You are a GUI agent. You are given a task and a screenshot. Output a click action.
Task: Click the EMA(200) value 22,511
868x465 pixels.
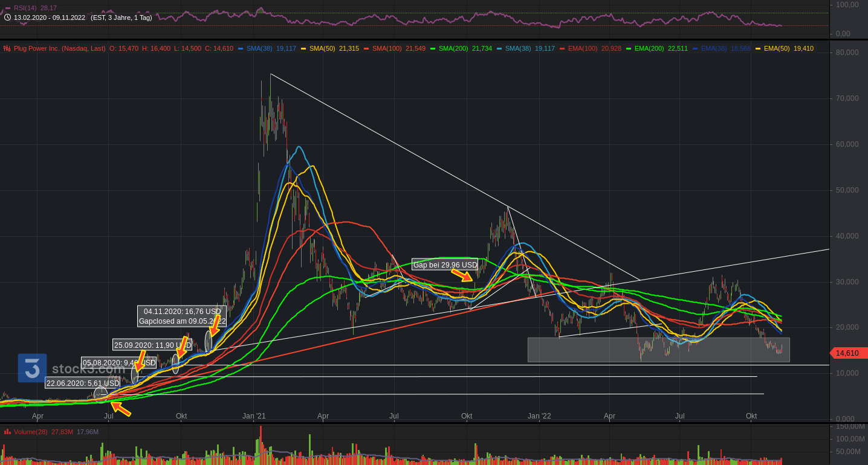click(x=678, y=48)
